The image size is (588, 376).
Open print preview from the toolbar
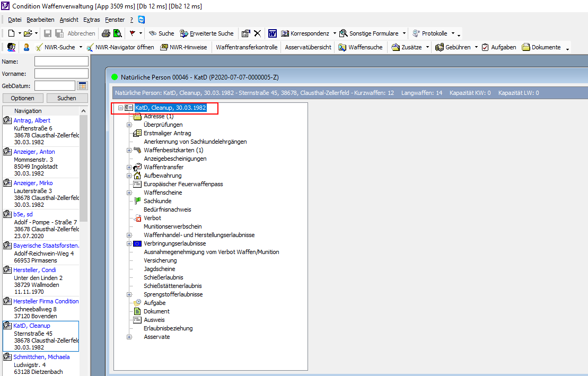(x=117, y=33)
